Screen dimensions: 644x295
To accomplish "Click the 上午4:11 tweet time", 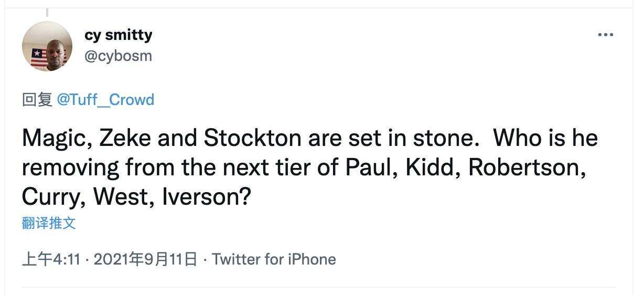I will pyautogui.click(x=50, y=259).
